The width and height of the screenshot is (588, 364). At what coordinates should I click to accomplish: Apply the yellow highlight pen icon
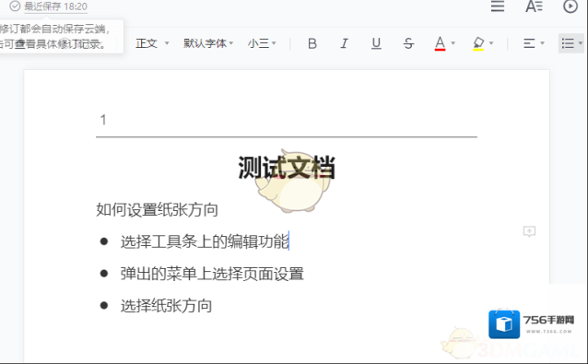pos(478,43)
